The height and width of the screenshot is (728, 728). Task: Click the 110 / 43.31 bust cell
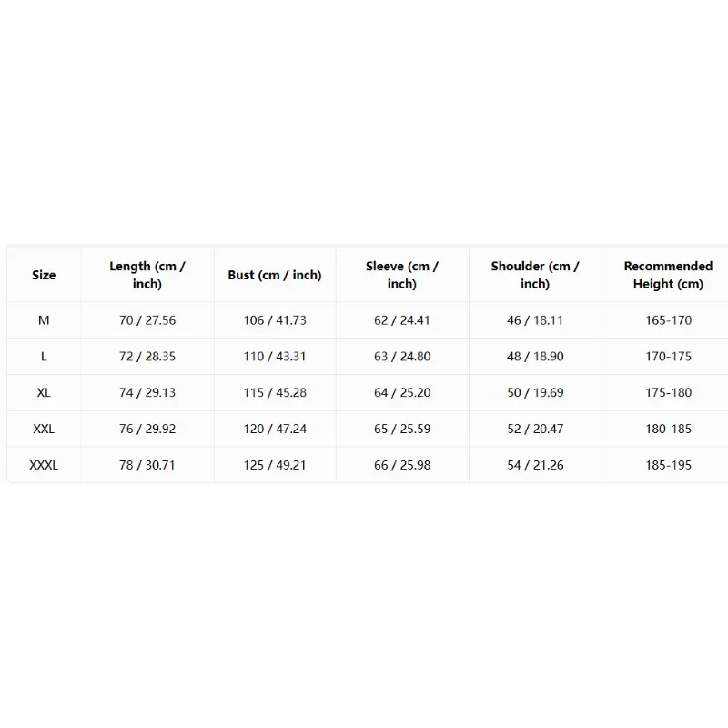point(275,357)
